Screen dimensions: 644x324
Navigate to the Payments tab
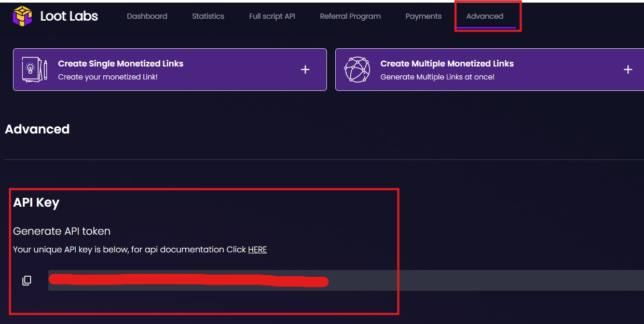(423, 16)
